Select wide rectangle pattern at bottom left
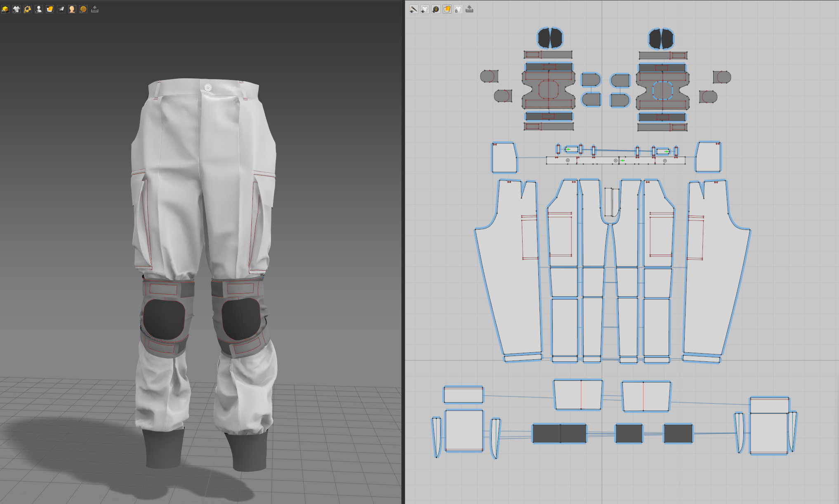The height and width of the screenshot is (504, 839). coord(463,395)
